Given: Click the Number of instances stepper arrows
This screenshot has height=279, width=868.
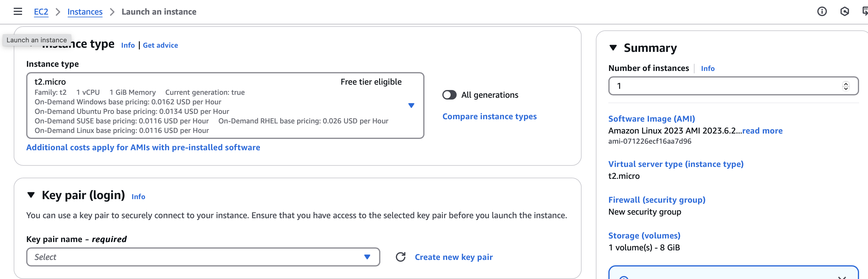Looking at the screenshot, I should (x=845, y=86).
